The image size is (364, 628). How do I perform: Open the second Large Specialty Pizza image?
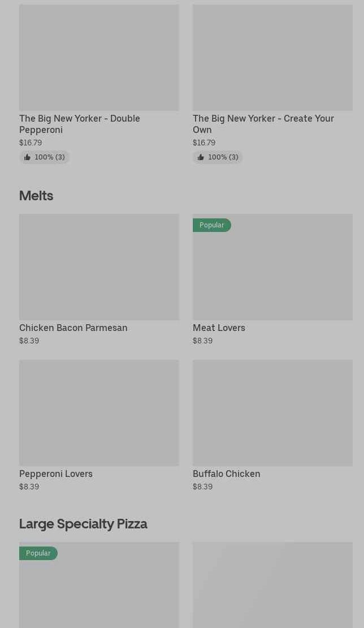point(272,585)
